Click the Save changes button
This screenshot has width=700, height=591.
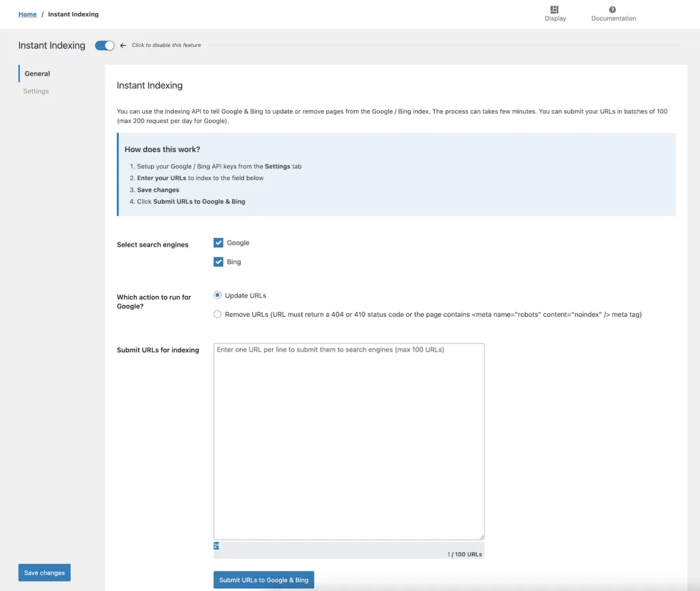click(44, 573)
